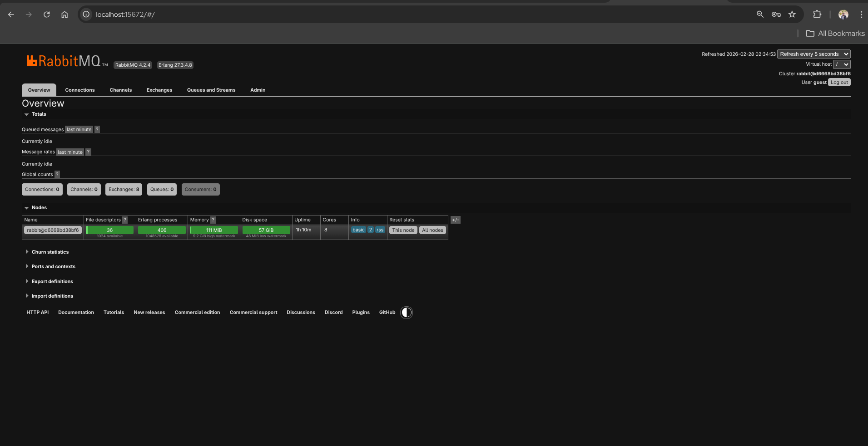Open node rabbit@d6668bd38bf6 link
The width and height of the screenshot is (868, 446).
[53, 230]
